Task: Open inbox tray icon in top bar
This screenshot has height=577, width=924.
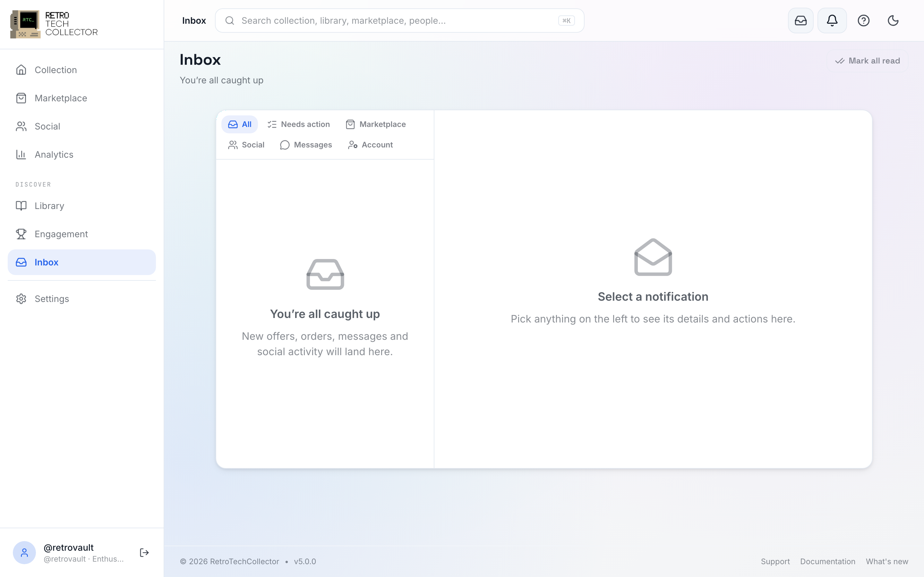Action: click(800, 21)
